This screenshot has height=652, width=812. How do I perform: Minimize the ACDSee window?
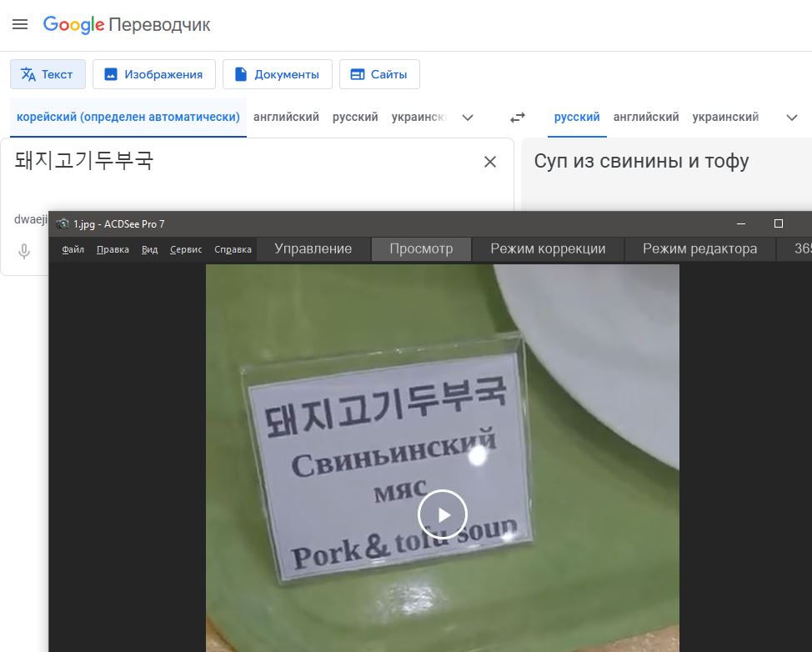[741, 223]
